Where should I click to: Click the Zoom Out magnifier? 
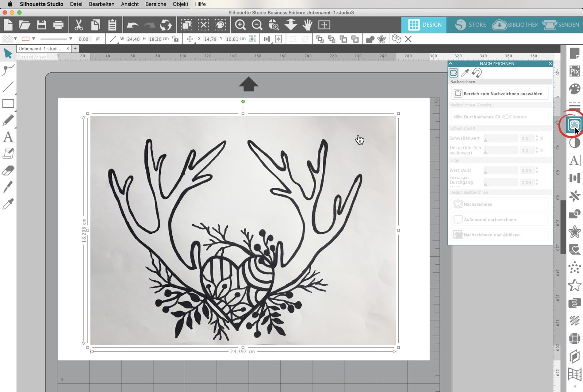tap(257, 25)
